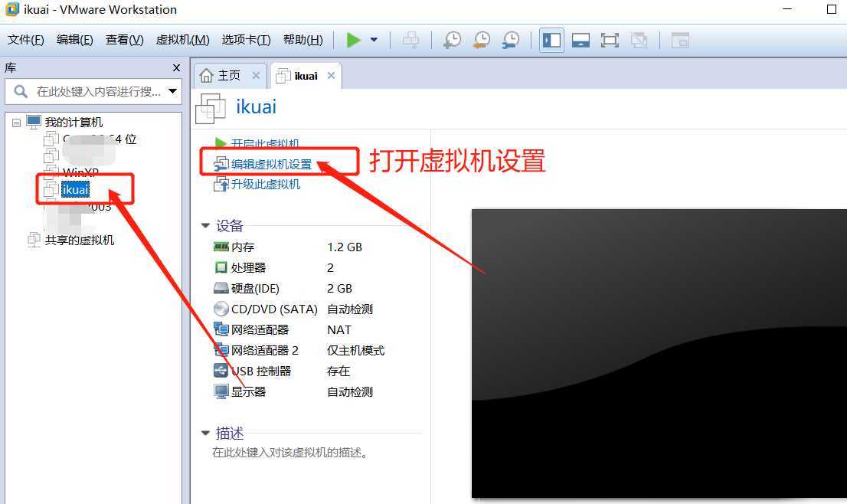Click the first 网络适配器 NAT row
Screen dimensions: 847x504
[283, 329]
